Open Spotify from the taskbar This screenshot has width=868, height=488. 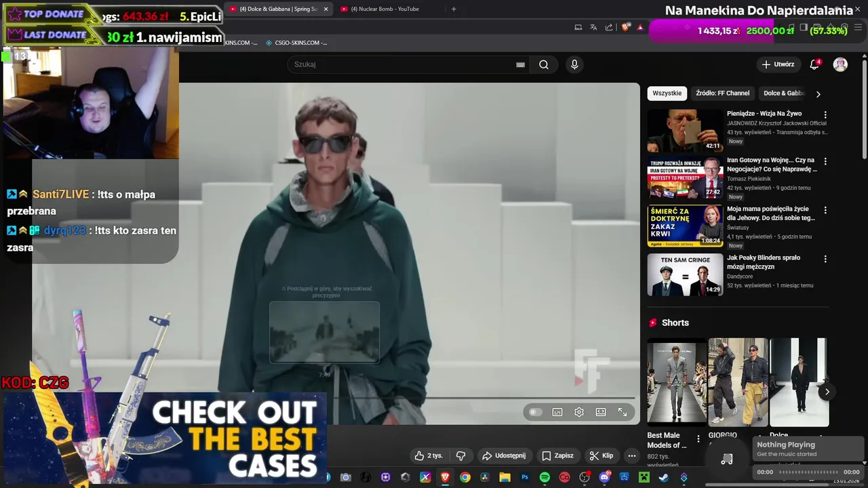[545, 477]
